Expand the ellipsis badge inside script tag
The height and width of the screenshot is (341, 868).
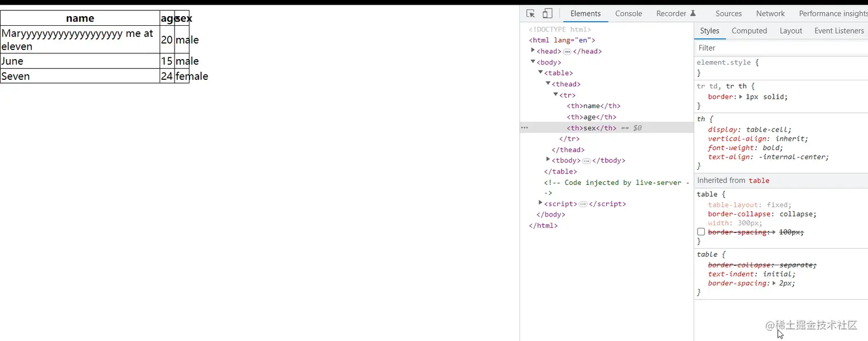click(x=583, y=204)
